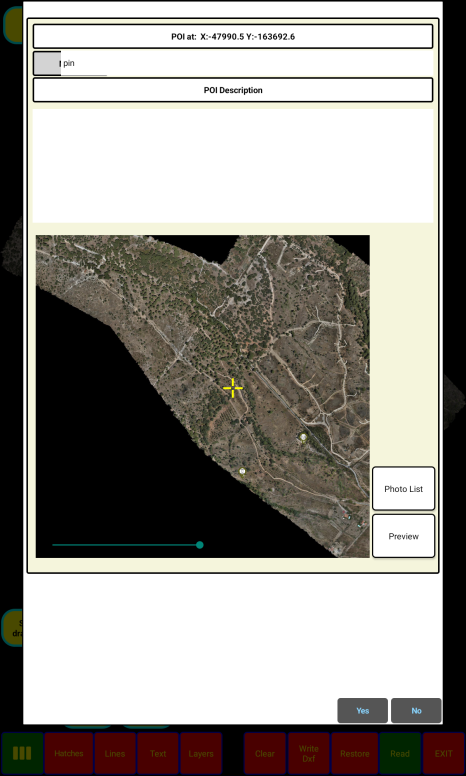Click the three-bars menu icon in bottom toolbar
The height and width of the screenshot is (776, 466).
(x=22, y=753)
